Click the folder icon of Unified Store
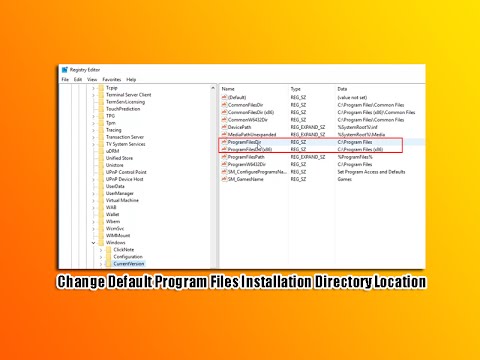The height and width of the screenshot is (360, 480). click(x=101, y=158)
